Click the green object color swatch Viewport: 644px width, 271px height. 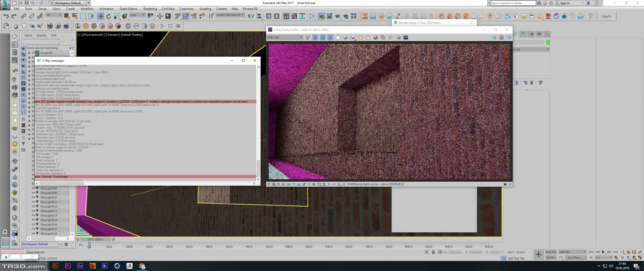click(x=548, y=42)
